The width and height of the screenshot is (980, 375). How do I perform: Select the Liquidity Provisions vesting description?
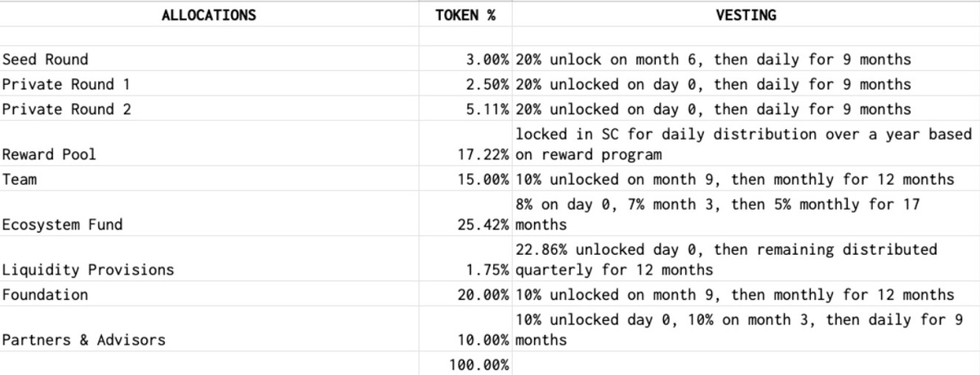click(726, 259)
